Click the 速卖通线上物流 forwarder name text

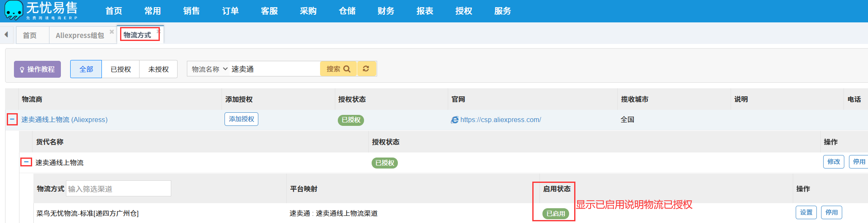[x=60, y=163]
